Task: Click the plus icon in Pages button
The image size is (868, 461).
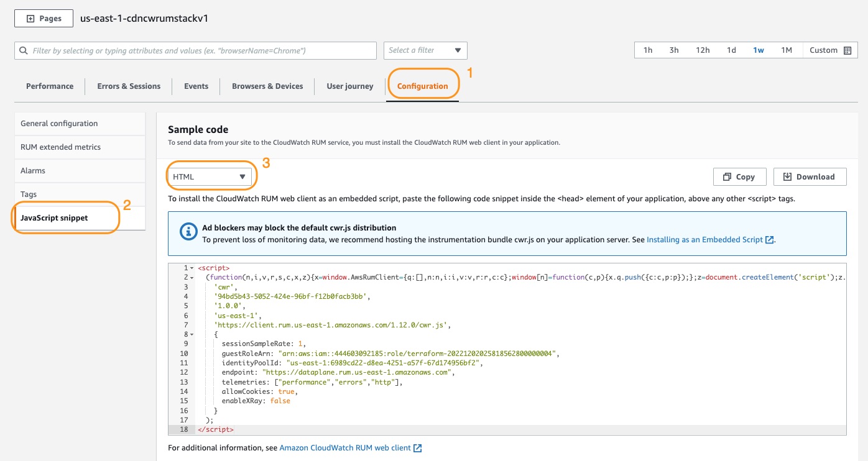Action: (30, 19)
